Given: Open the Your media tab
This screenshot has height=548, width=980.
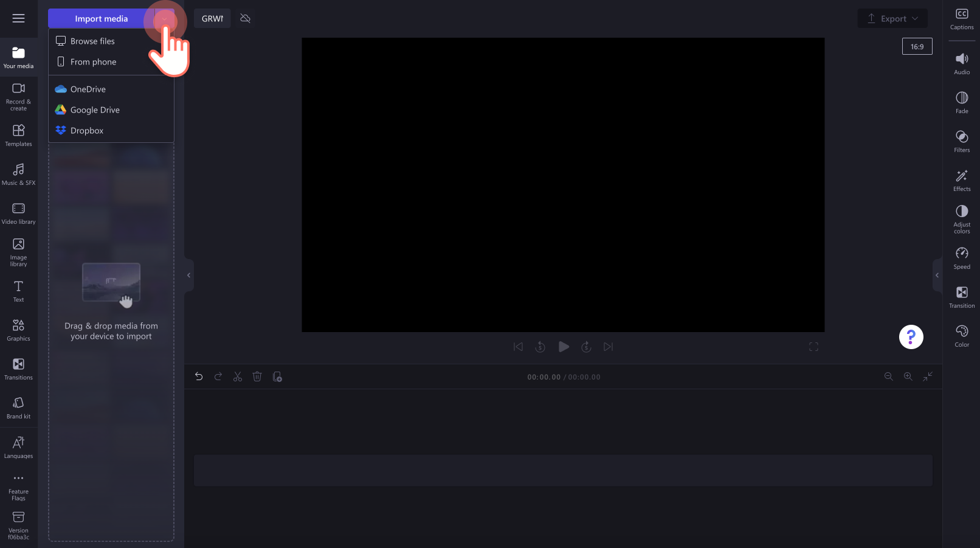Looking at the screenshot, I should [x=18, y=58].
